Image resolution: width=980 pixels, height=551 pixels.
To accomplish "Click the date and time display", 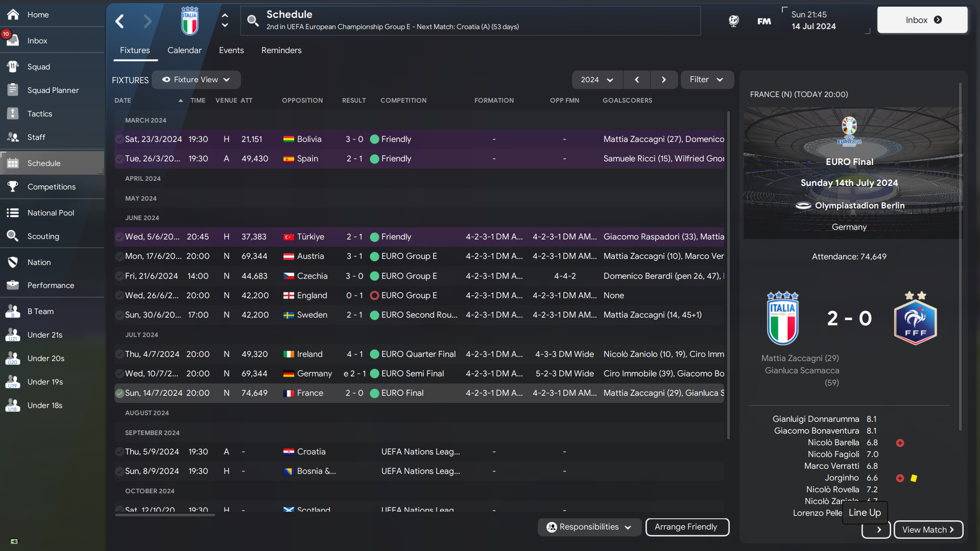I will [x=814, y=20].
